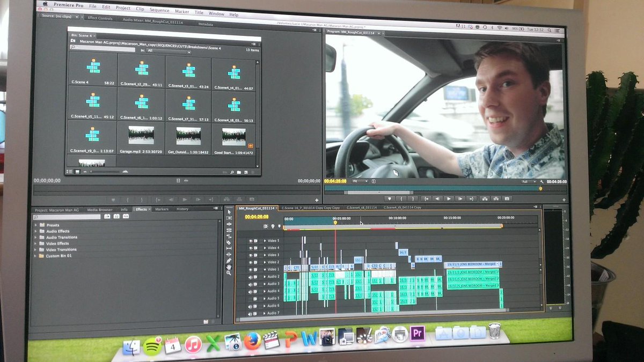
Task: Select the Selection arrow tool in the Tools panel
Action: tap(229, 212)
